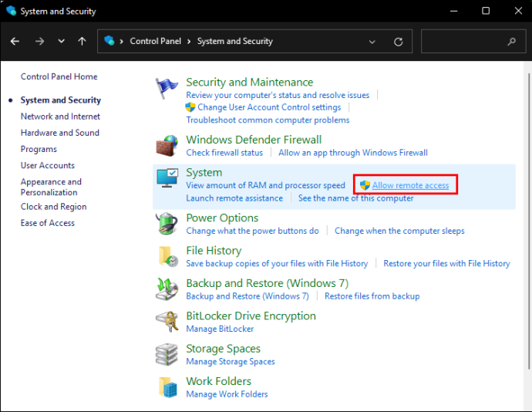
Task: Click the magnifier search icon
Action: pyautogui.click(x=512, y=42)
